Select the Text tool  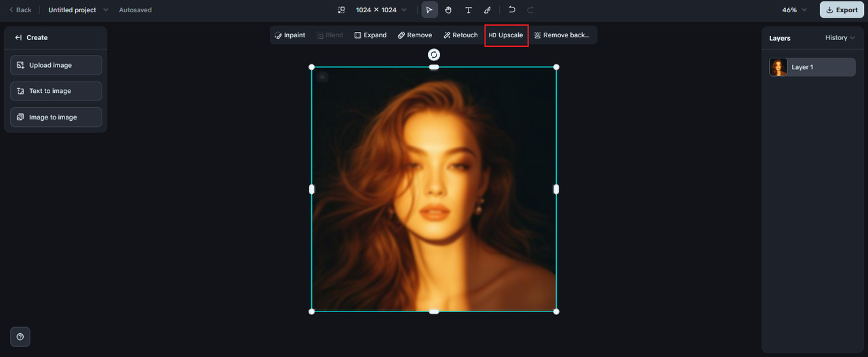(468, 10)
